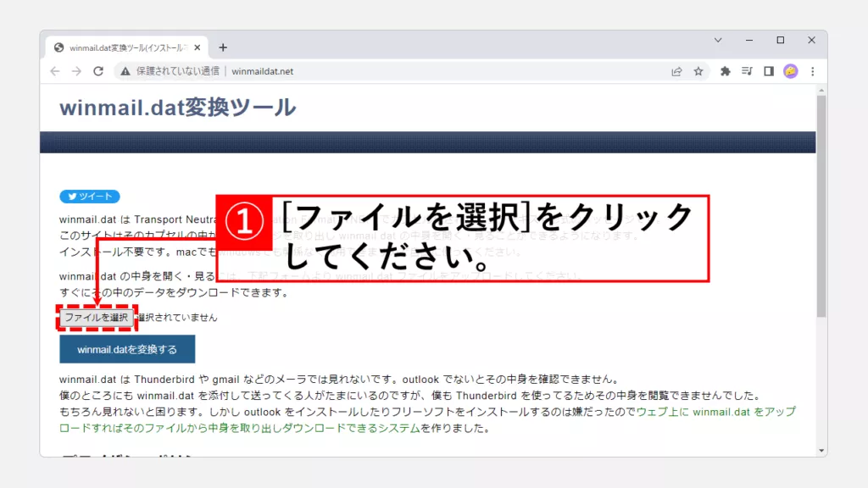Minimize the browser window
The image size is (868, 488).
click(749, 41)
